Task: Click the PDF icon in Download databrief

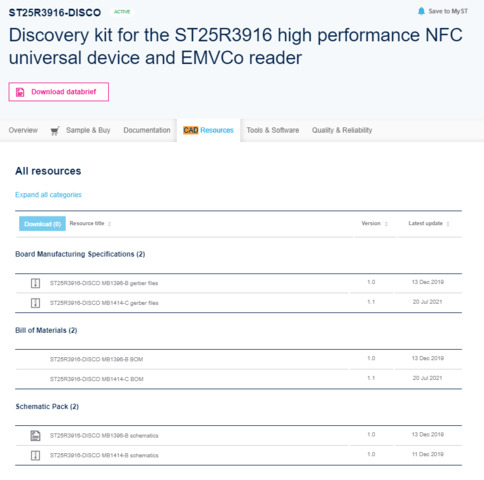Action: tap(20, 92)
